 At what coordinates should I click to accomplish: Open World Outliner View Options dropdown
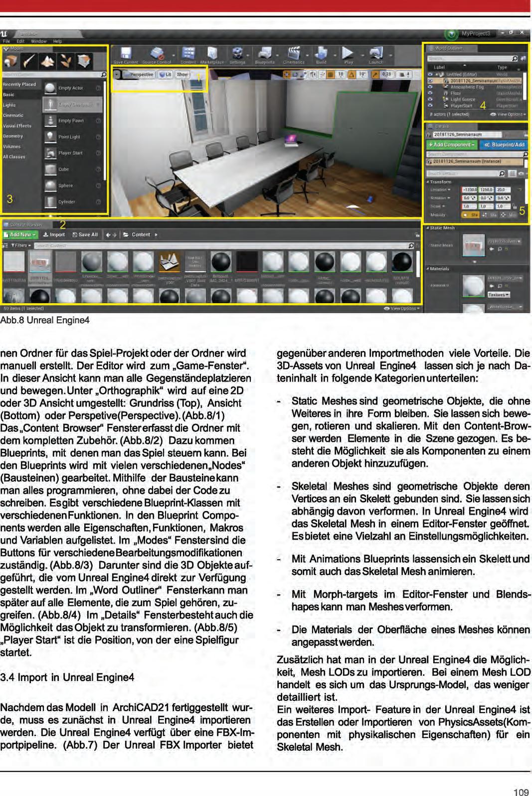[508, 114]
